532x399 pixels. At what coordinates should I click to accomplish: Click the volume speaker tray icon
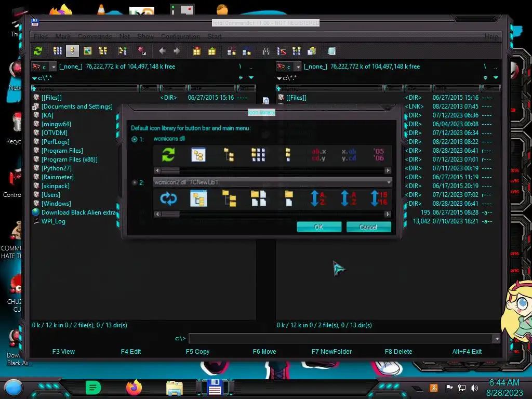pos(474,388)
